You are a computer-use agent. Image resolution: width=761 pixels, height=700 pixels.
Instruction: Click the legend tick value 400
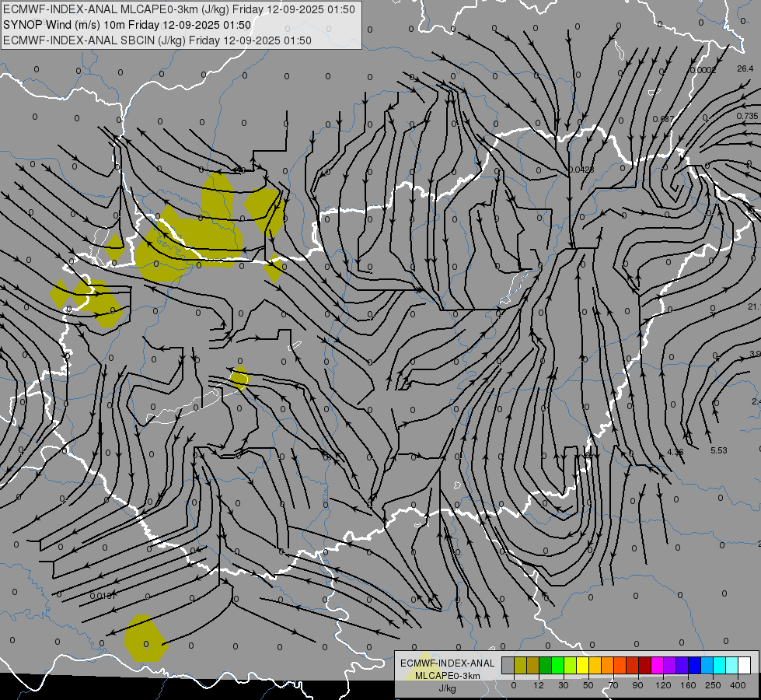(738, 685)
